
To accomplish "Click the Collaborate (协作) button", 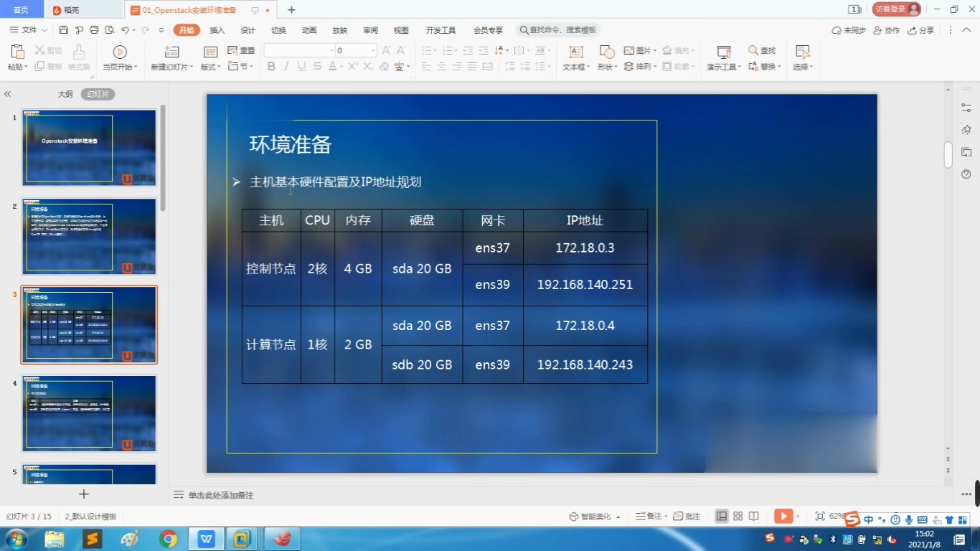I will coord(887,30).
